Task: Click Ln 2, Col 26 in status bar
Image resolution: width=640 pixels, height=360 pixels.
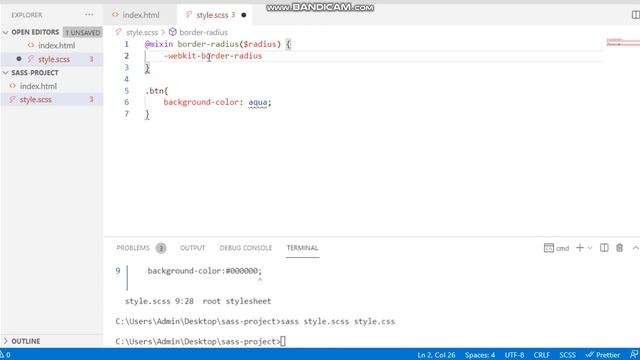Action: click(x=436, y=355)
